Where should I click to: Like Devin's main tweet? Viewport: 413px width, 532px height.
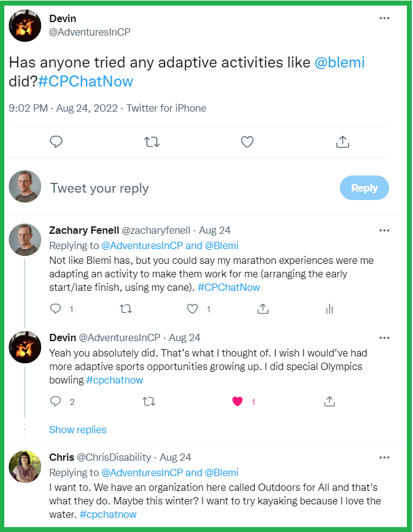point(247,142)
